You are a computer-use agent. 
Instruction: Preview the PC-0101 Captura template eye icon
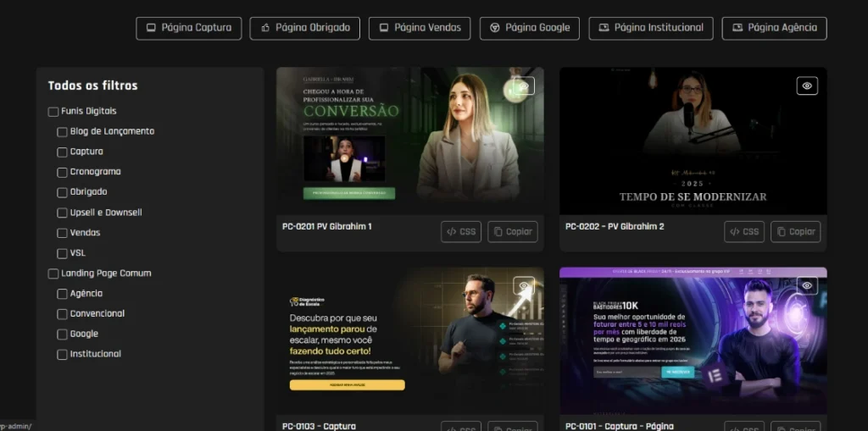tap(807, 285)
